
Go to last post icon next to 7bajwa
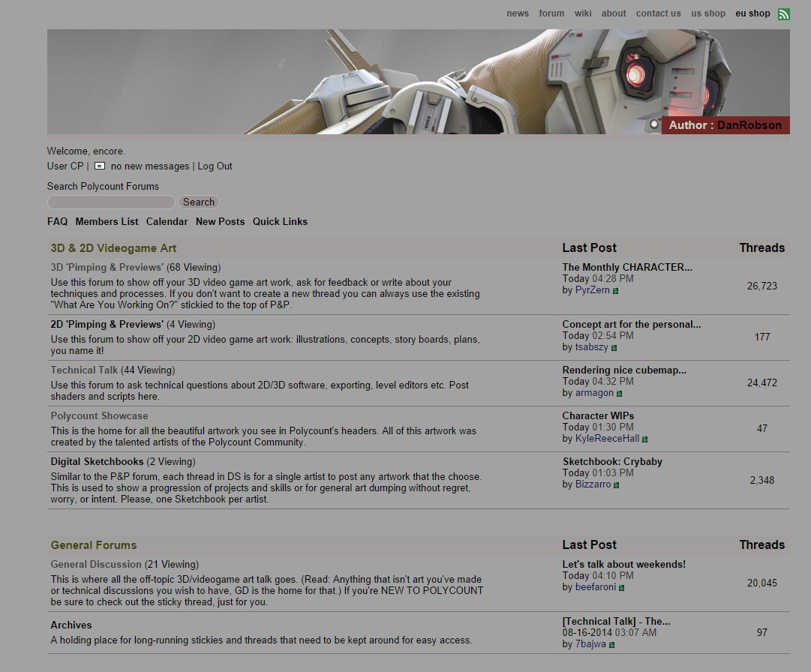[611, 645]
